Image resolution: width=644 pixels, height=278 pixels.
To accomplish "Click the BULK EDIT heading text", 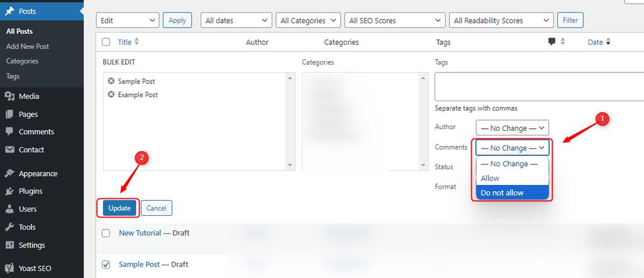I will [119, 62].
